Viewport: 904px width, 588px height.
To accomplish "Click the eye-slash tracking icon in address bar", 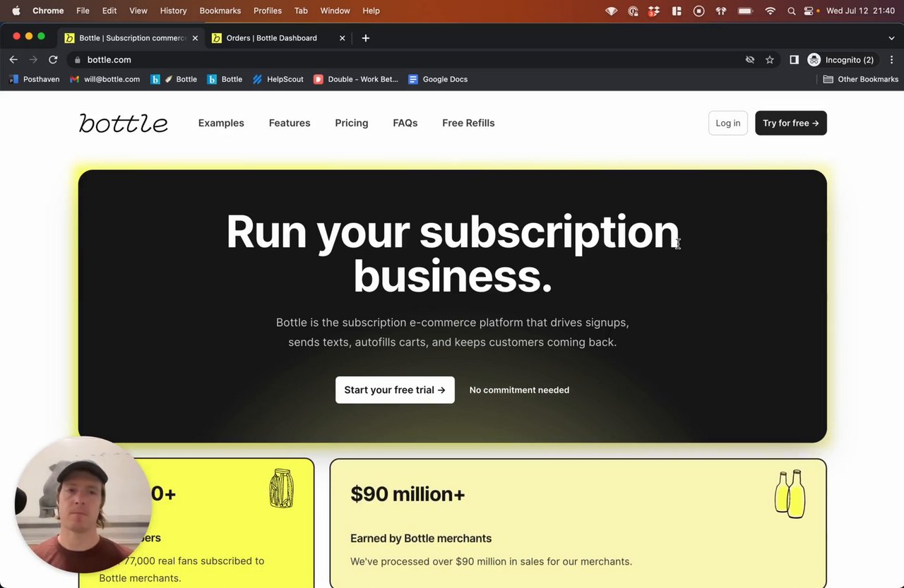I will [x=750, y=60].
